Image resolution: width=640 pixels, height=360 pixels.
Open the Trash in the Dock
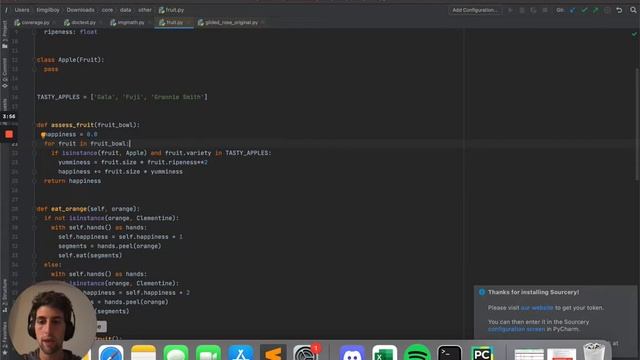[594, 352]
